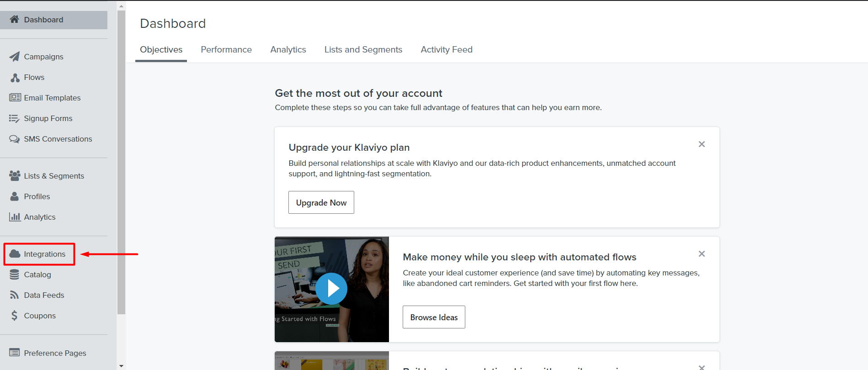Switch to the Performance tab

coord(226,50)
